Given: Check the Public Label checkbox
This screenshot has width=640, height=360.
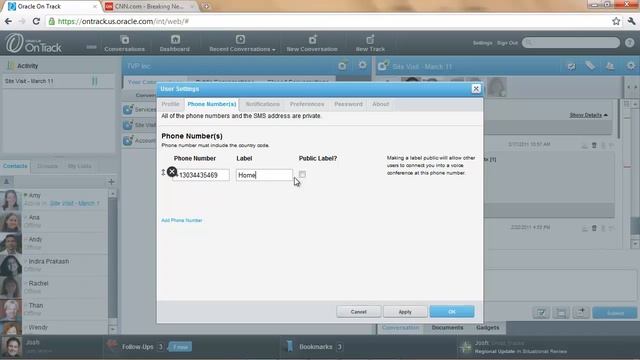Looking at the screenshot, I should 302,174.
